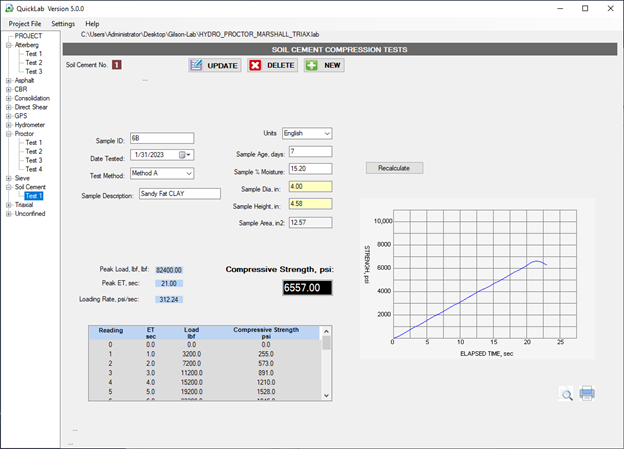Open the Date Tested calendar picker
This screenshot has width=624, height=449.
tap(185, 155)
